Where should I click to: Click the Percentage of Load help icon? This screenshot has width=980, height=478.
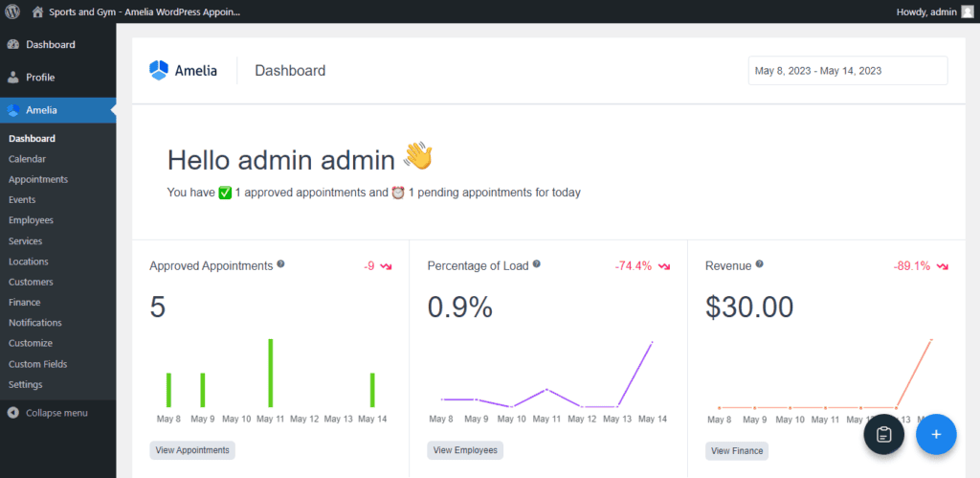pyautogui.click(x=537, y=264)
